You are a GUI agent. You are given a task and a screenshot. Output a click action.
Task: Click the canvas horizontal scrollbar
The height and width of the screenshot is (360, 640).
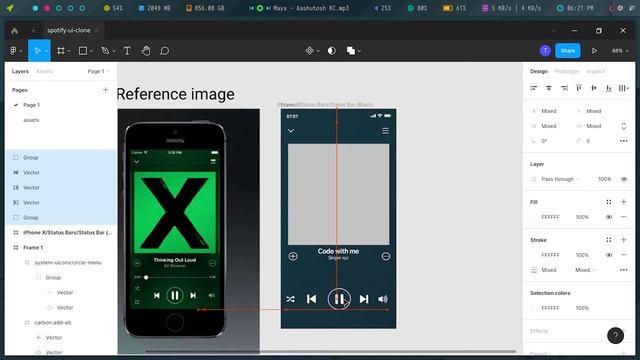pyautogui.click(x=331, y=351)
